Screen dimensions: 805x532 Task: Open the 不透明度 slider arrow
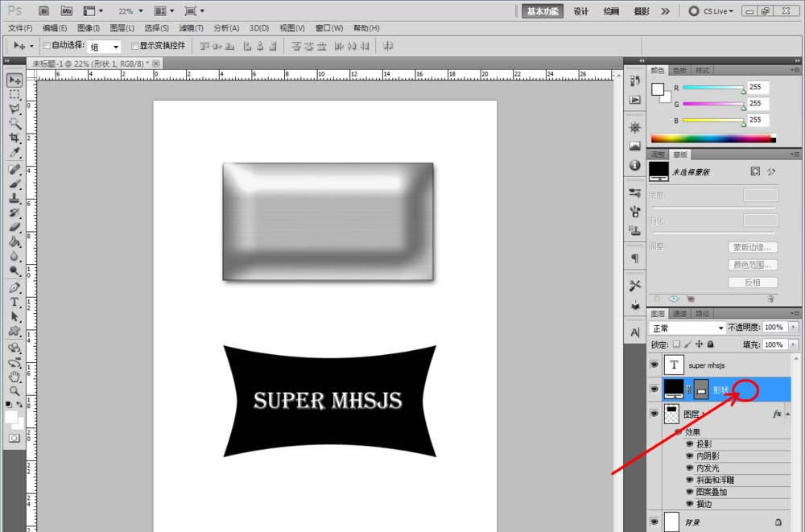point(794,327)
